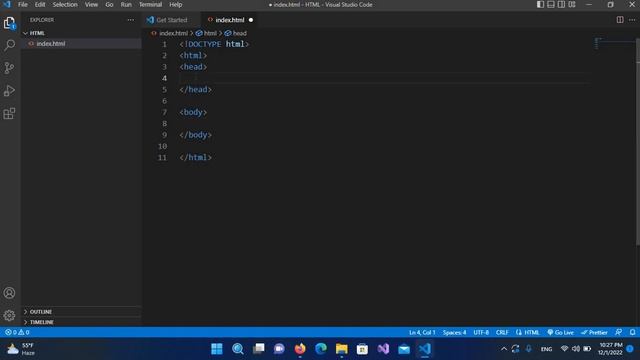Image resolution: width=640 pixels, height=360 pixels.
Task: Open the Selection menu
Action: click(x=65, y=4)
